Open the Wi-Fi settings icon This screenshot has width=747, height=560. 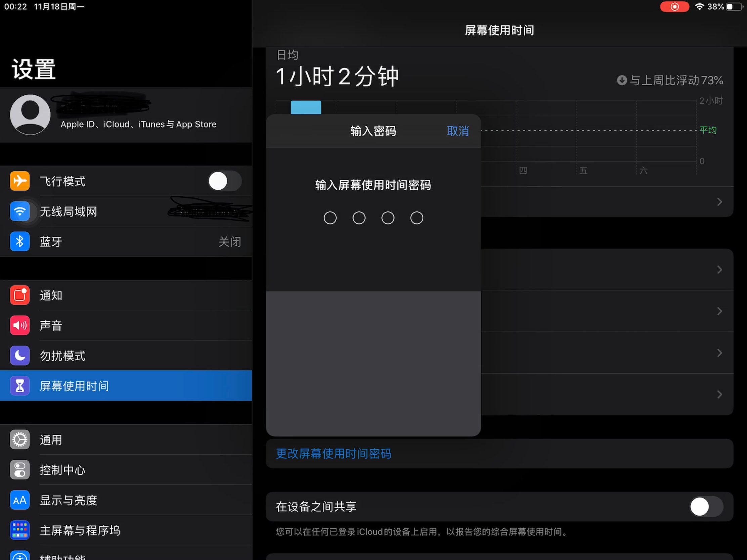point(19,212)
